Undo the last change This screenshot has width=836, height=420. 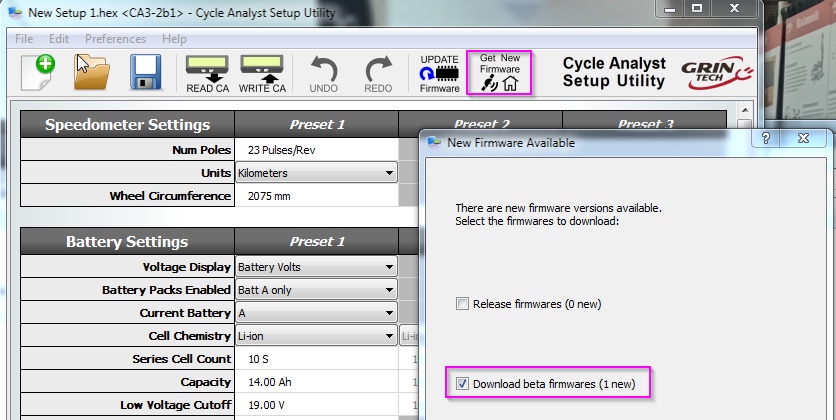324,74
